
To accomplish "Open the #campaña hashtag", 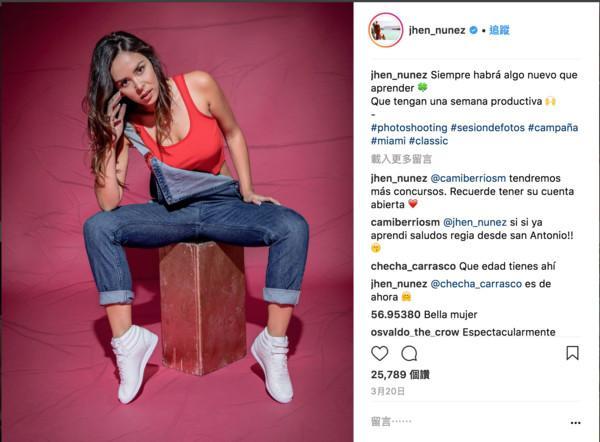I will coord(553,127).
